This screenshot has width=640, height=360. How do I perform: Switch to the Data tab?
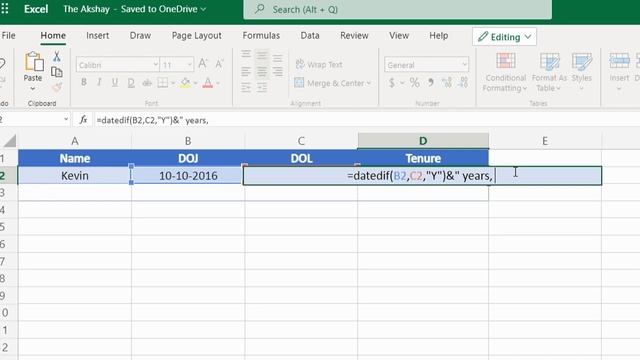pos(310,36)
